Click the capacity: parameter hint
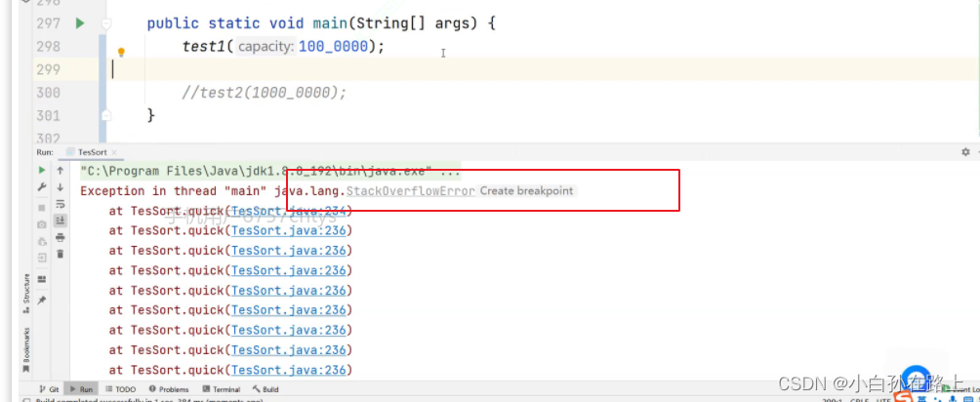 (266, 46)
